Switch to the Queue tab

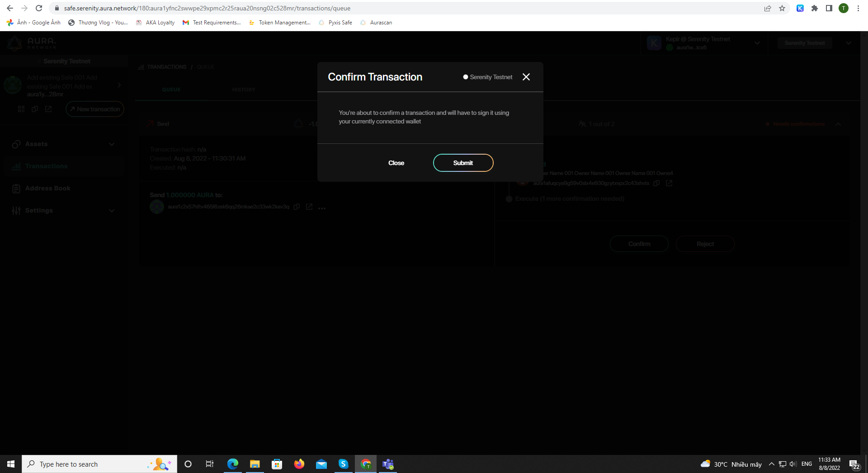[171, 90]
